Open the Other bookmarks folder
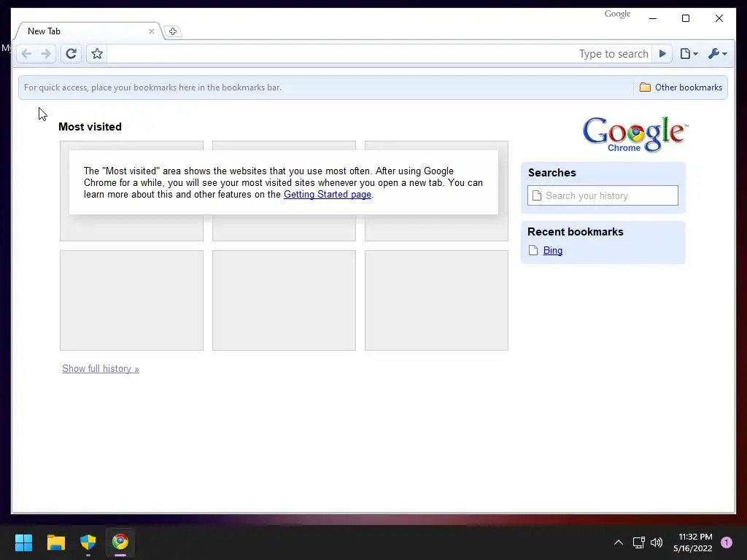Screen dimensions: 747x560 pos(681,87)
